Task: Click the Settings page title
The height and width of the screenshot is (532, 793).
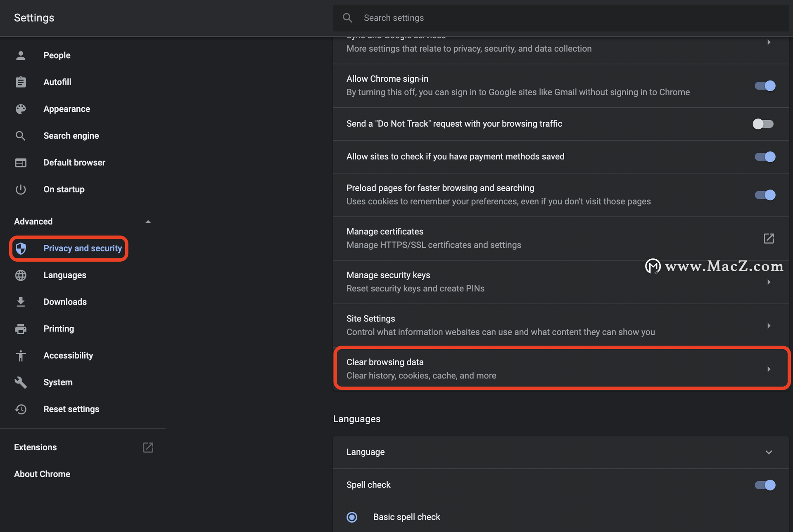Action: tap(34, 18)
